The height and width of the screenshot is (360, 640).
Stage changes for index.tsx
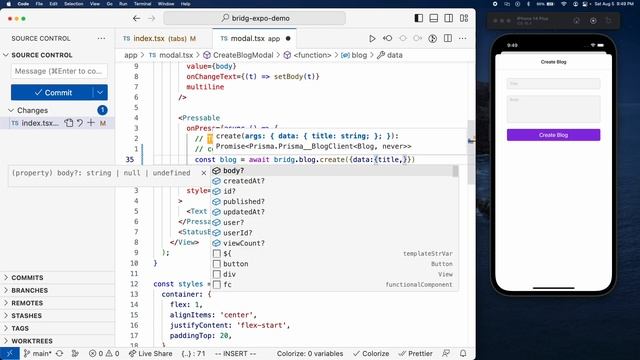[91, 123]
